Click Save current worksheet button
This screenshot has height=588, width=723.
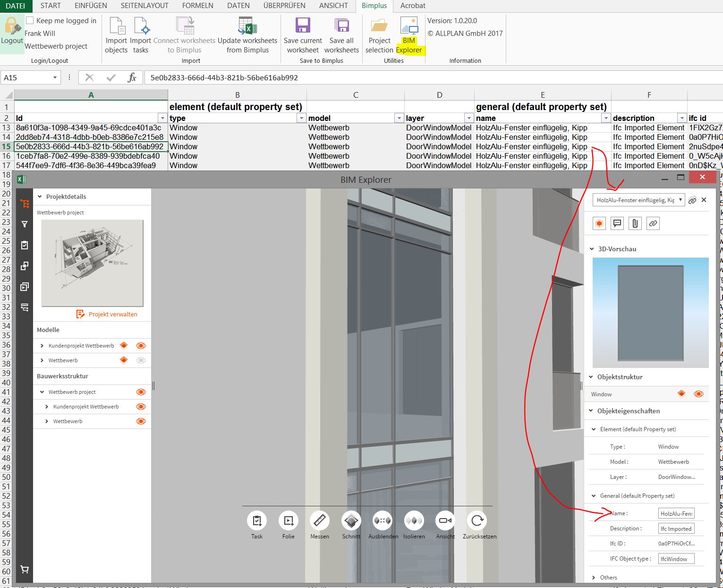[303, 36]
